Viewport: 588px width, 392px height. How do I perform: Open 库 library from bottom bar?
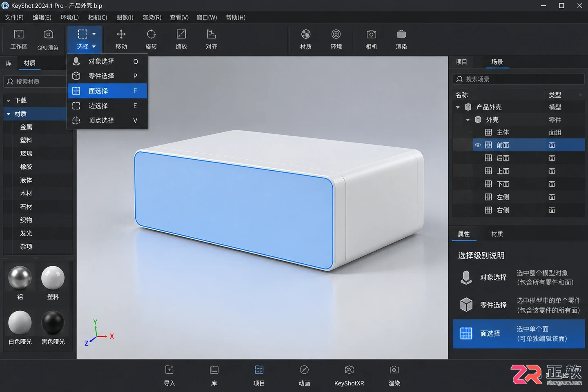tap(214, 376)
